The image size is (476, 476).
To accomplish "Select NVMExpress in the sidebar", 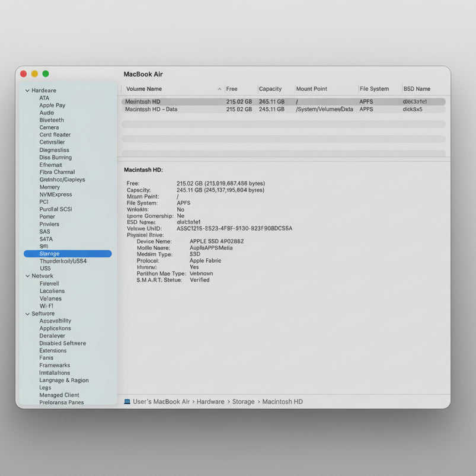I will [56, 194].
